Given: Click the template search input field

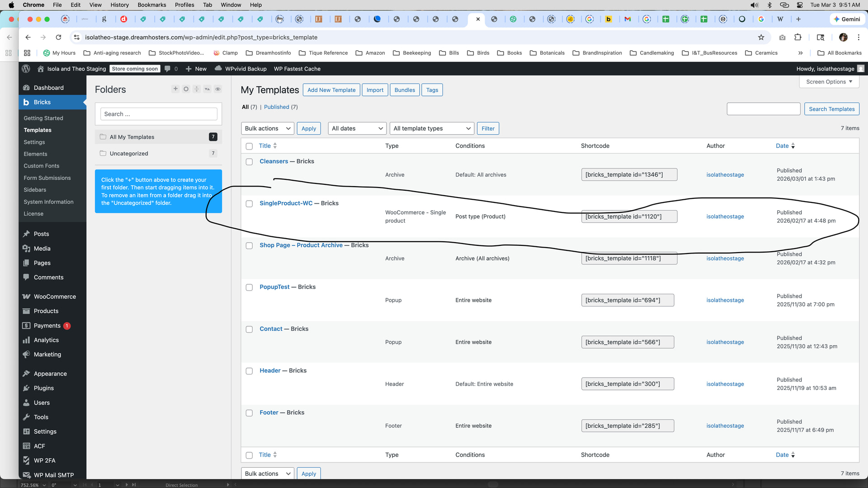Looking at the screenshot, I should point(763,109).
